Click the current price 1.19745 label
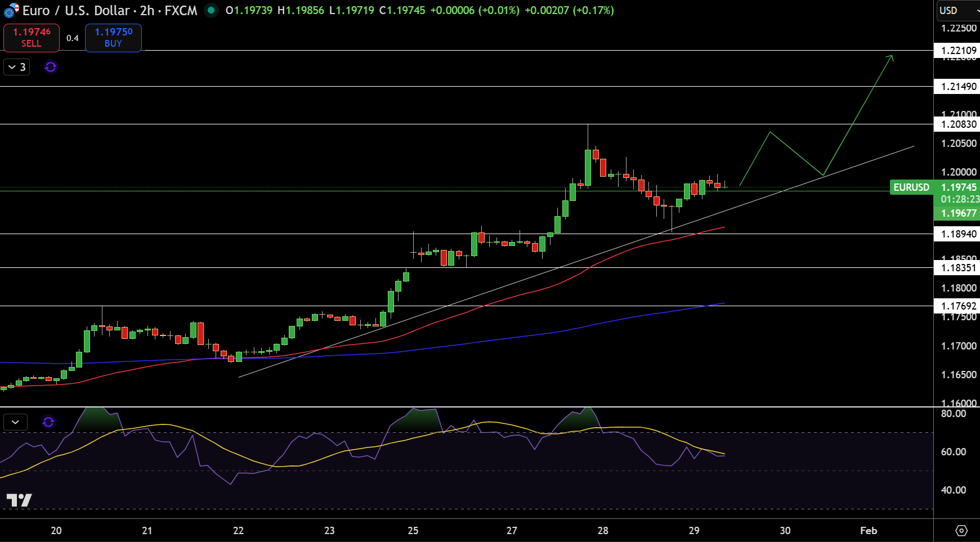Viewport: 980px width, 542px height. 958,187
